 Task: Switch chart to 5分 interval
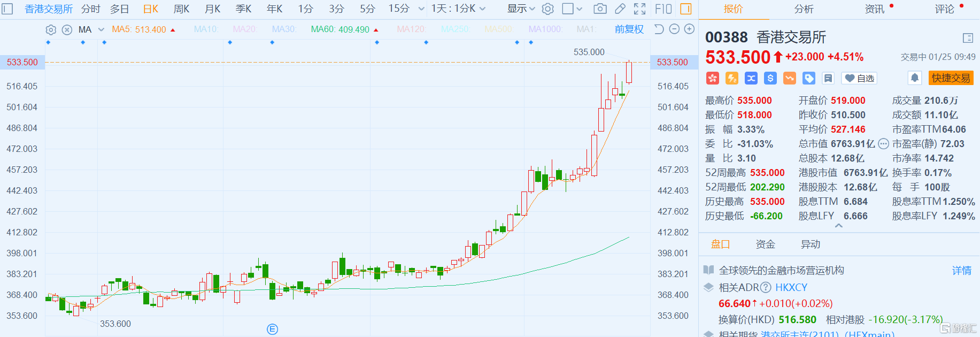367,9
